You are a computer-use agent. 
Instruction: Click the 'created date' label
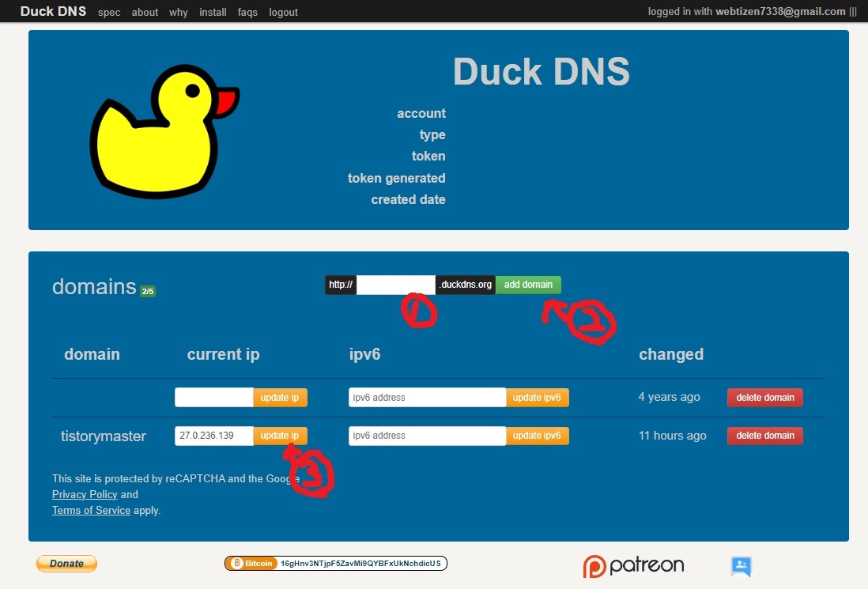tap(409, 200)
